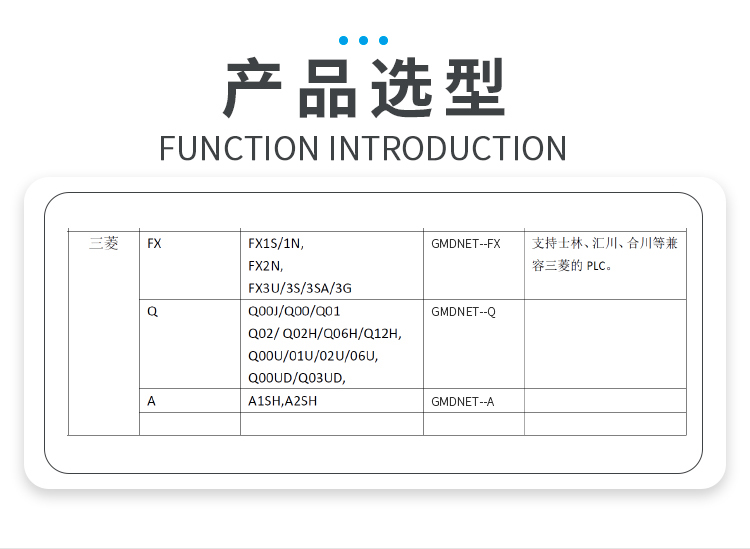The width and height of the screenshot is (750, 549).
Task: Select the GMDNET--Q product code
Action: tap(463, 312)
